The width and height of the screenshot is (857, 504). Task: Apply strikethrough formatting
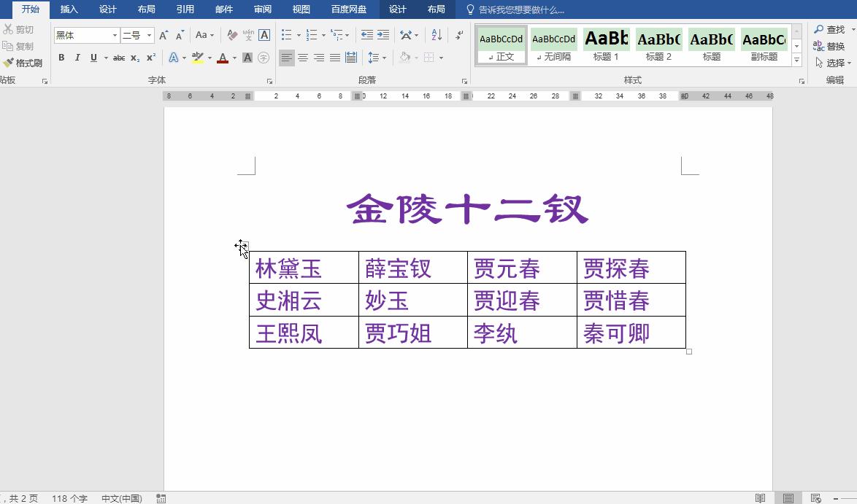(120, 58)
